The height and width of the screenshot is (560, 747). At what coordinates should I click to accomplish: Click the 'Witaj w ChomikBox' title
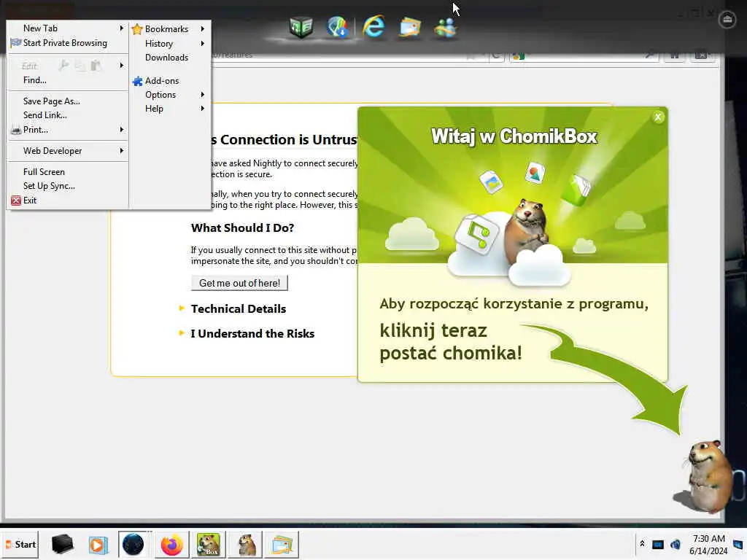pyautogui.click(x=514, y=136)
